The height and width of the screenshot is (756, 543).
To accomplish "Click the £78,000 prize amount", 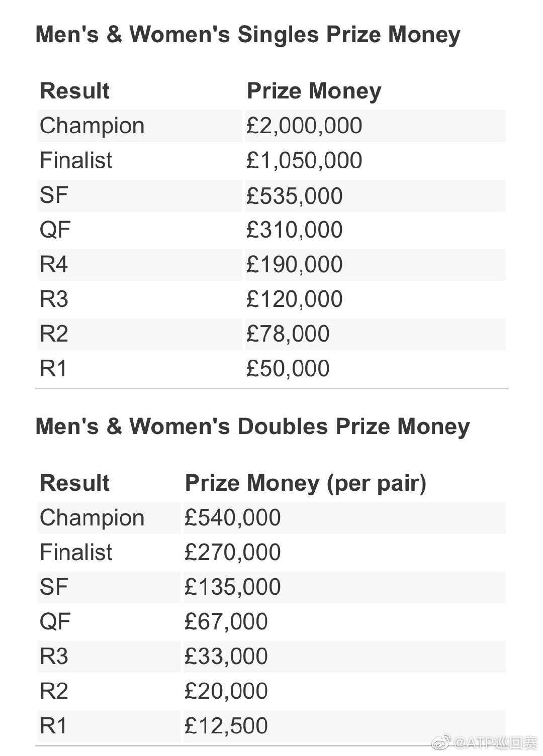I will point(288,334).
